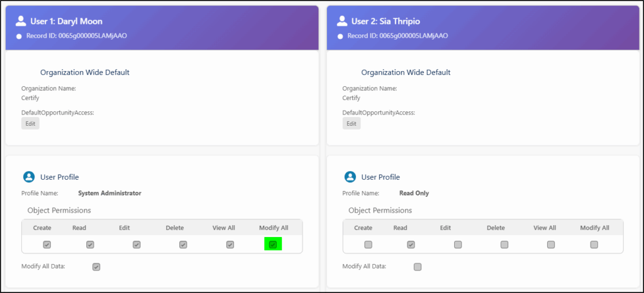Screen dimensions: 644x293
Task: Uncheck Modify All Data for Daryl Moon
Action: tap(96, 267)
